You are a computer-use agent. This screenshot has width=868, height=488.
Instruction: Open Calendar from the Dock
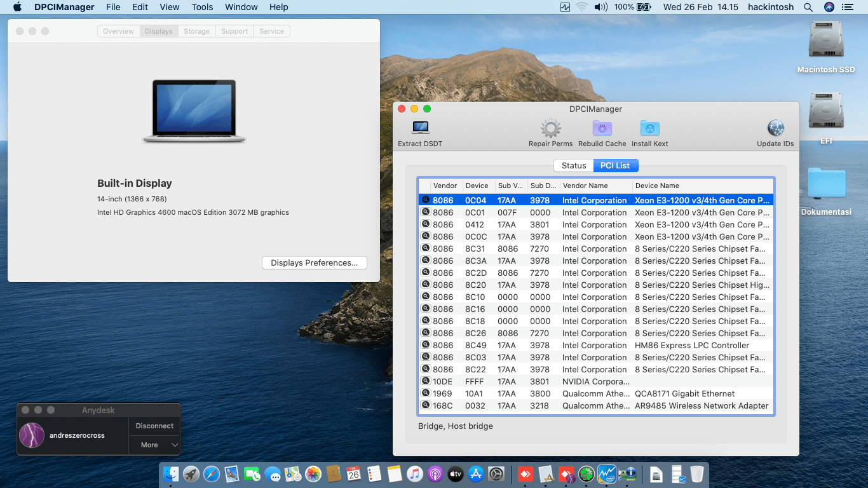(354, 474)
